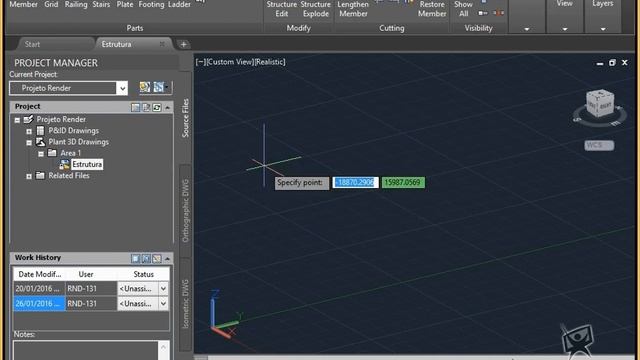The width and height of the screenshot is (640, 360).
Task: Switch to the Start tab
Action: (32, 44)
